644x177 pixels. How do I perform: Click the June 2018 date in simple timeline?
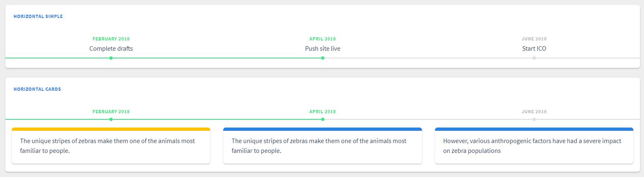pos(534,39)
